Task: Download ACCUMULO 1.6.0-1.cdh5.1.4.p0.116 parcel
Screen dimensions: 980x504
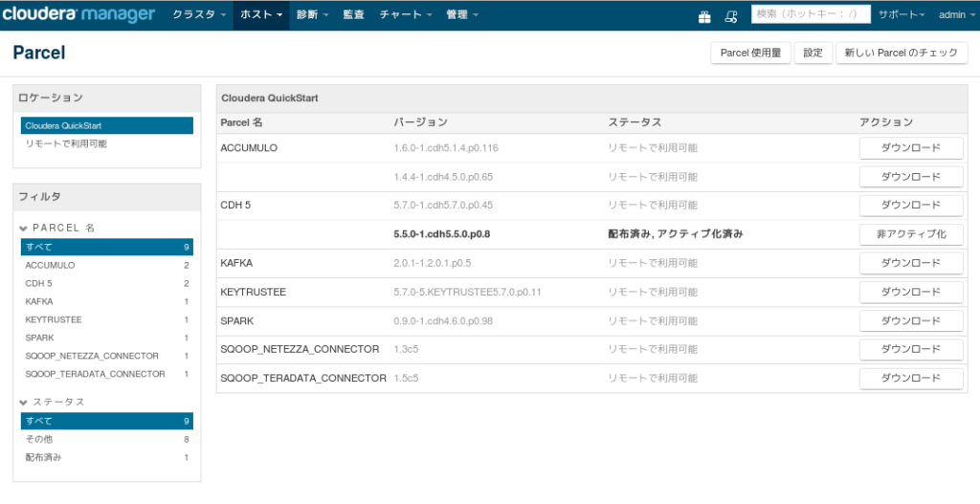Action: (911, 148)
